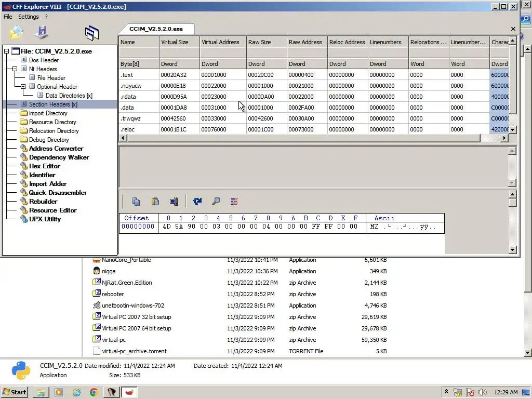Open the Settings menu
This screenshot has width=532, height=399.
(29, 17)
